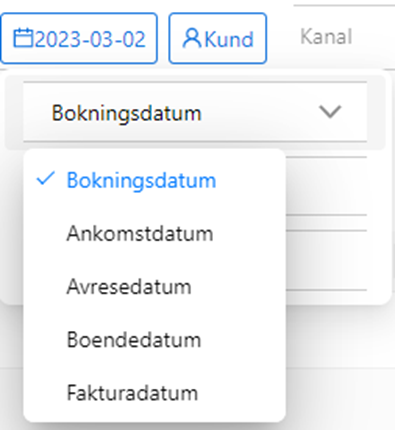The width and height of the screenshot is (395, 430).
Task: Collapse the Bokningsdatum date-type combo box
Action: pos(195,112)
